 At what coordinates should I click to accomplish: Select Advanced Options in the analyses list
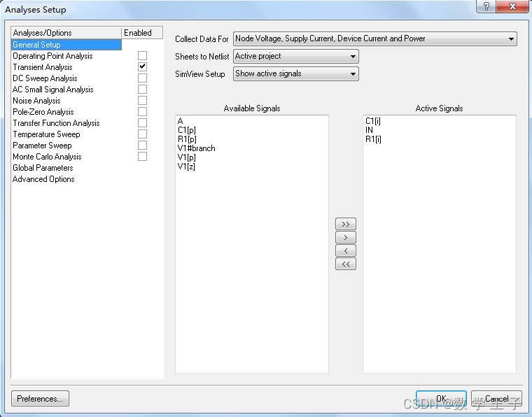(x=43, y=179)
